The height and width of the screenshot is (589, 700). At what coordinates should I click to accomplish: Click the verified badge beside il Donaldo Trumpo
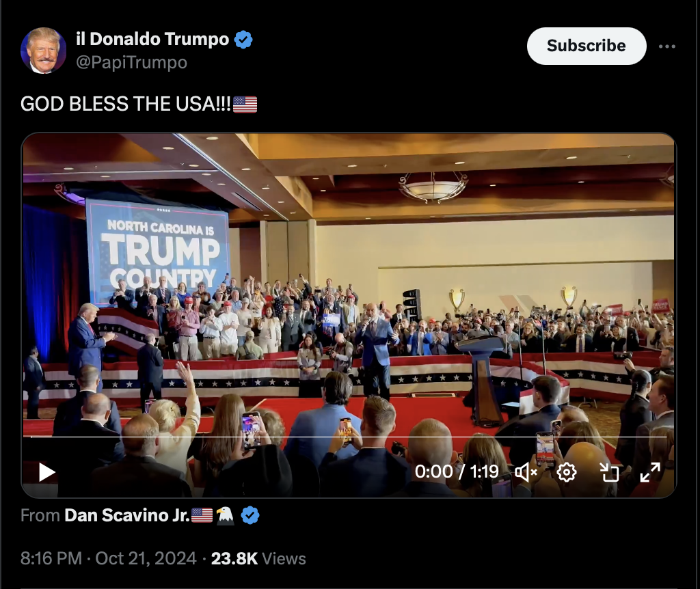(x=243, y=39)
